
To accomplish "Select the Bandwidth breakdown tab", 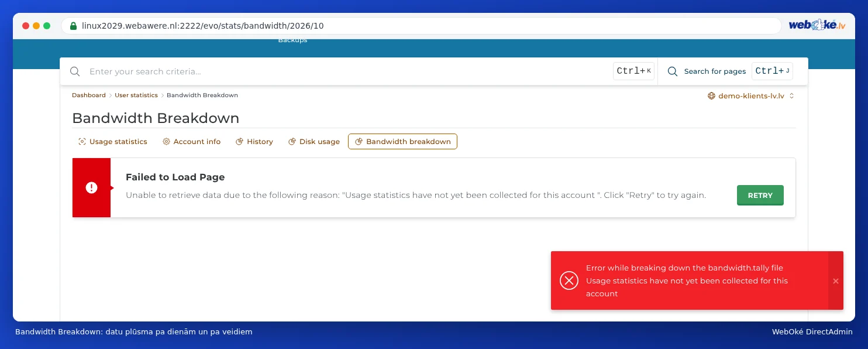I will (x=402, y=142).
